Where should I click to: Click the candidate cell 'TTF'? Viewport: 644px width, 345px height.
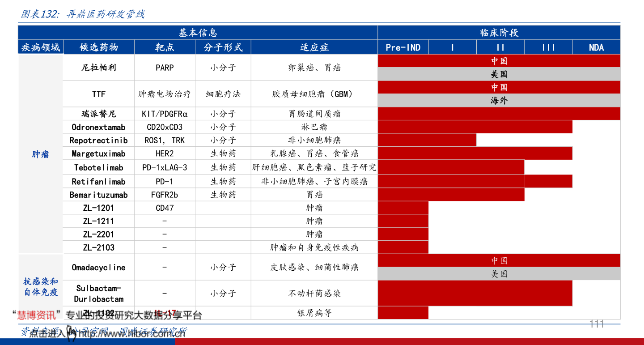(x=99, y=94)
